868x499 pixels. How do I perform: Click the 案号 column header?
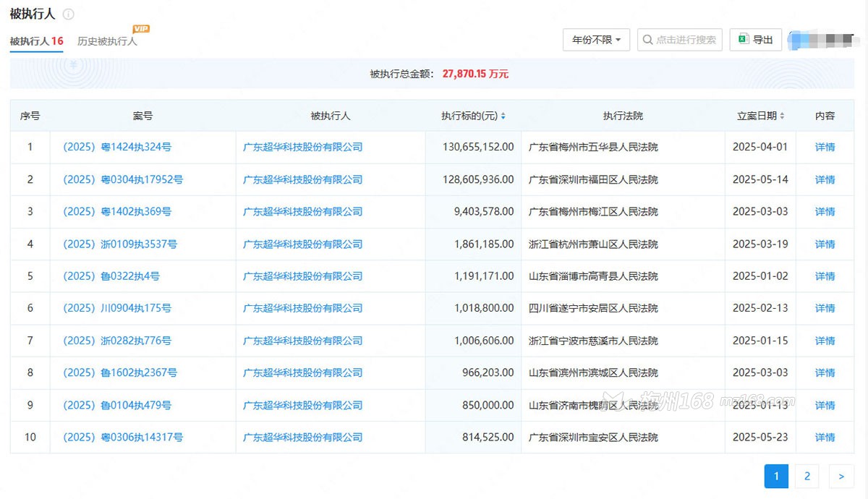click(x=143, y=116)
